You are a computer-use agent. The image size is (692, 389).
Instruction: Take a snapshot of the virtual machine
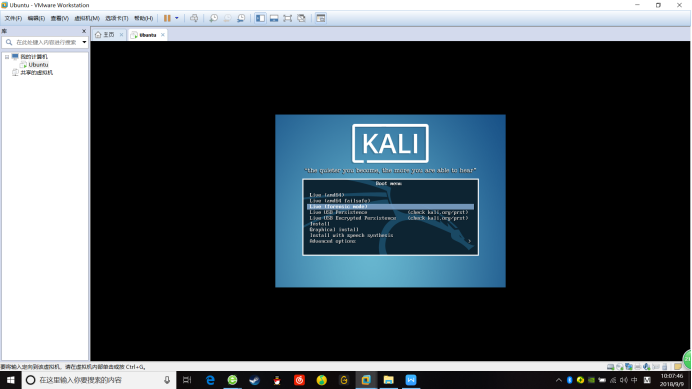coord(214,18)
